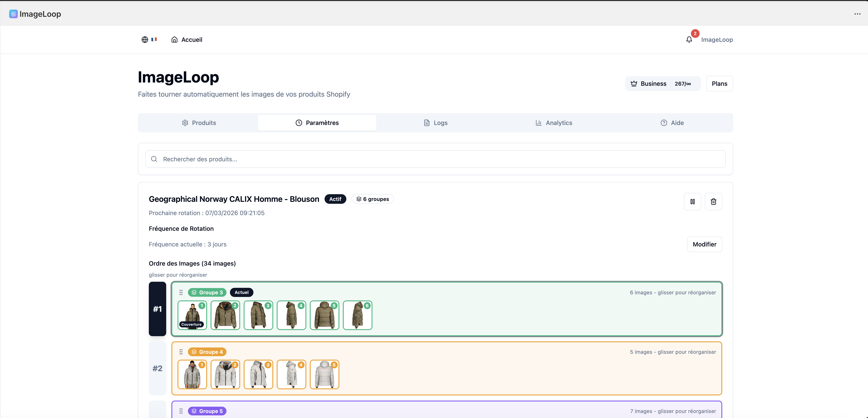Delete the CALIX Blouson rotation with trash icon
The height and width of the screenshot is (418, 868).
click(x=713, y=202)
